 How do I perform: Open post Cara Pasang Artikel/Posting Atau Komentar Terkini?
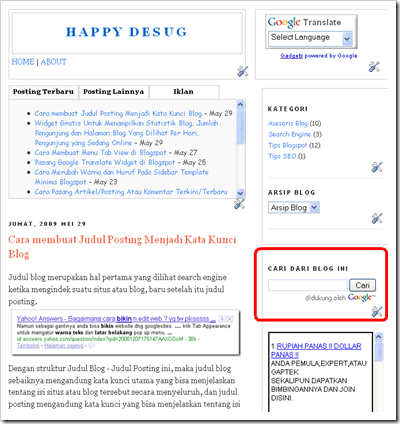tap(131, 192)
